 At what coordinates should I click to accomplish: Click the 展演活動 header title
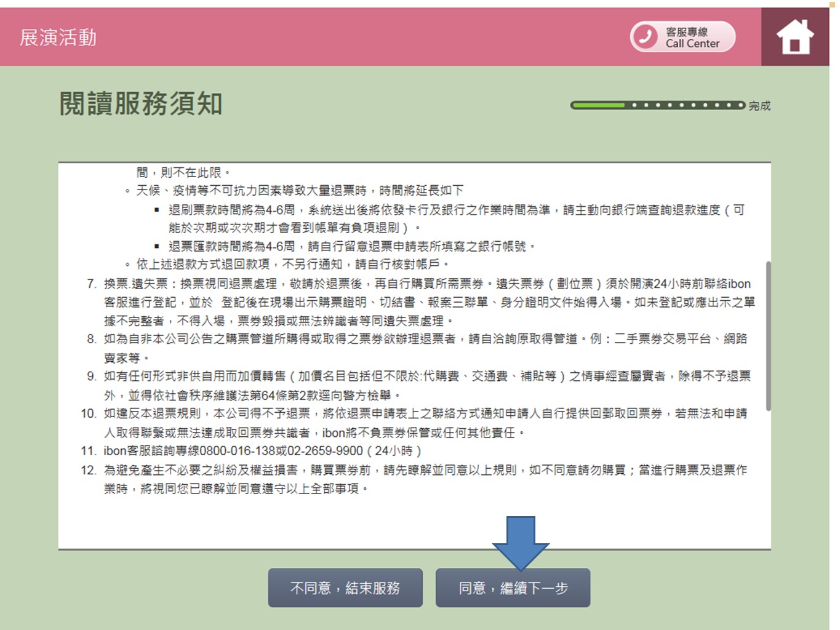(58, 38)
